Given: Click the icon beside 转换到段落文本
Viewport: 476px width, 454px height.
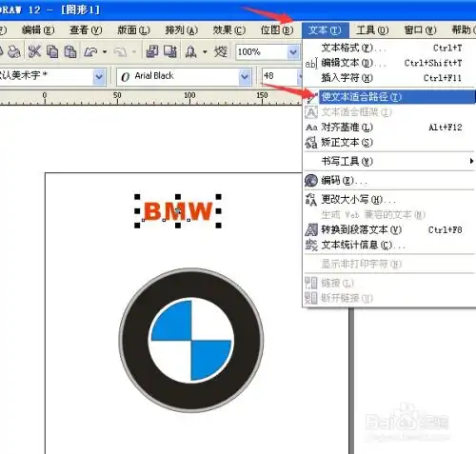Looking at the screenshot, I should point(311,229).
